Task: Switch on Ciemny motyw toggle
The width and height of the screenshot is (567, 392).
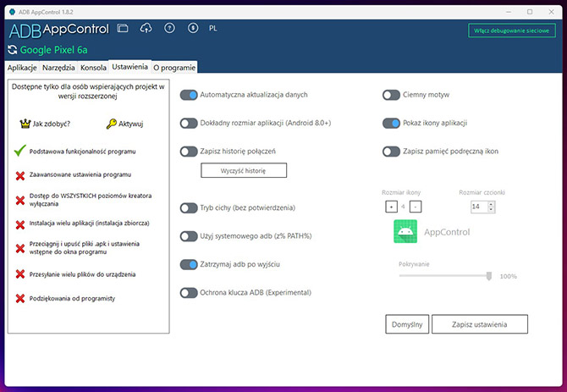Action: [391, 95]
